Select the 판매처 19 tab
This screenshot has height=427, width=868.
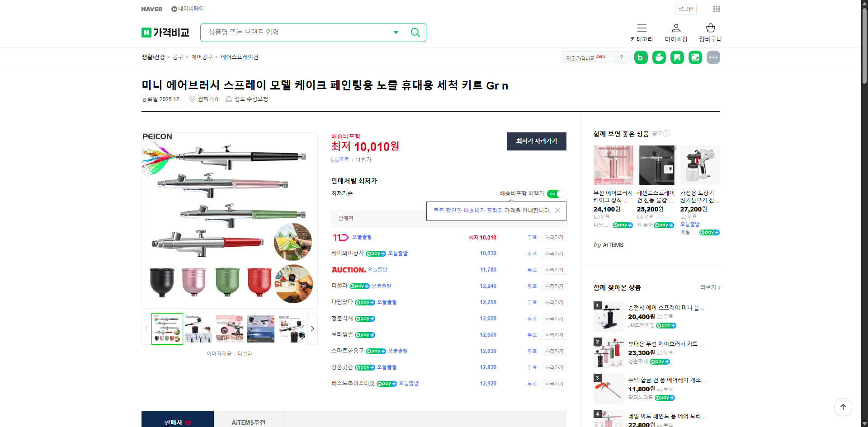[x=177, y=422]
